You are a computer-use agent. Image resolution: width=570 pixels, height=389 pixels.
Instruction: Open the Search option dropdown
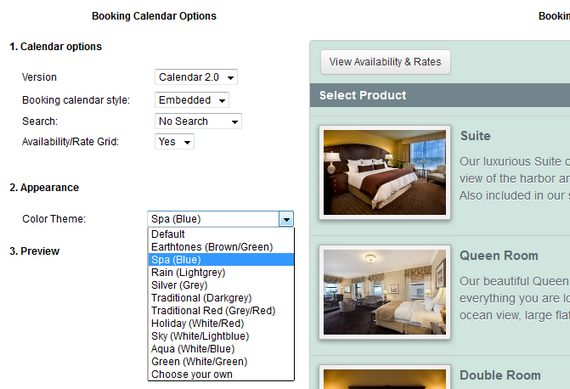198,121
